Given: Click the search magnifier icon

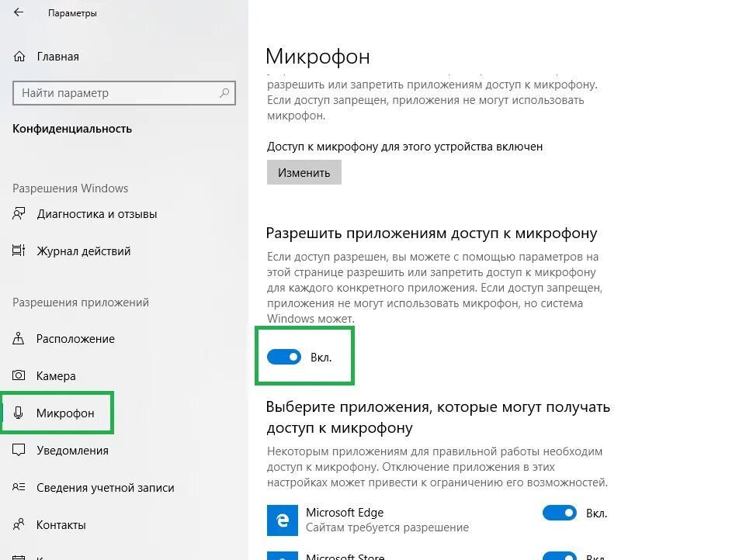Looking at the screenshot, I should tap(224, 92).
